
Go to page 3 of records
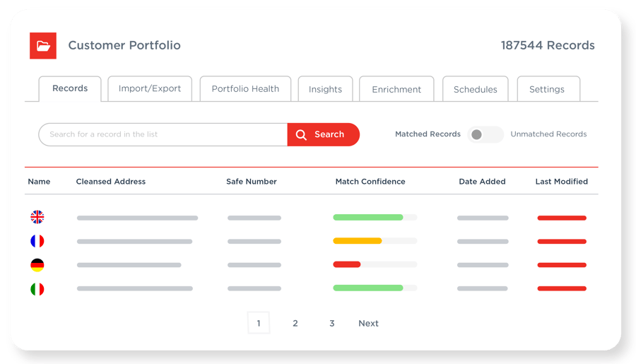[x=332, y=323]
